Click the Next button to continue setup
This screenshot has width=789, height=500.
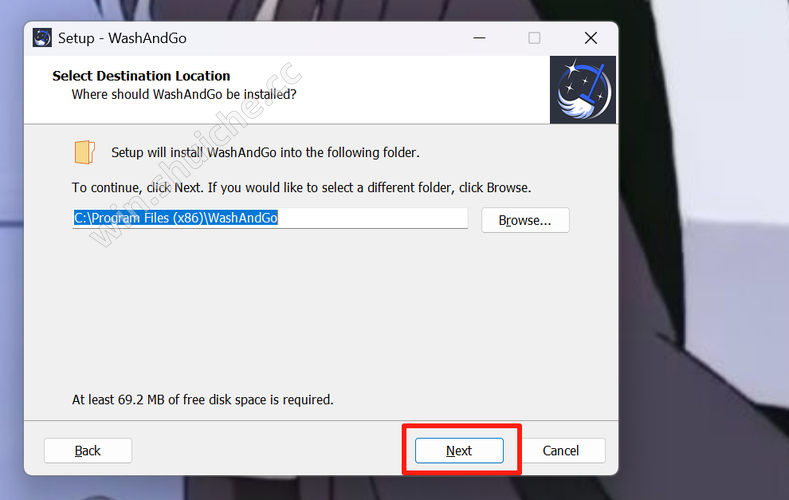[459, 450]
